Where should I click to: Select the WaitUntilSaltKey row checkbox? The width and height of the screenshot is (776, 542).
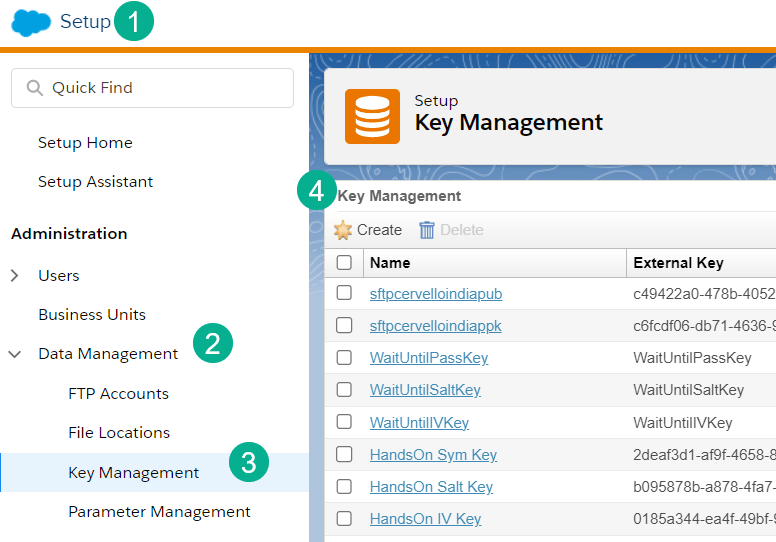tap(344, 390)
